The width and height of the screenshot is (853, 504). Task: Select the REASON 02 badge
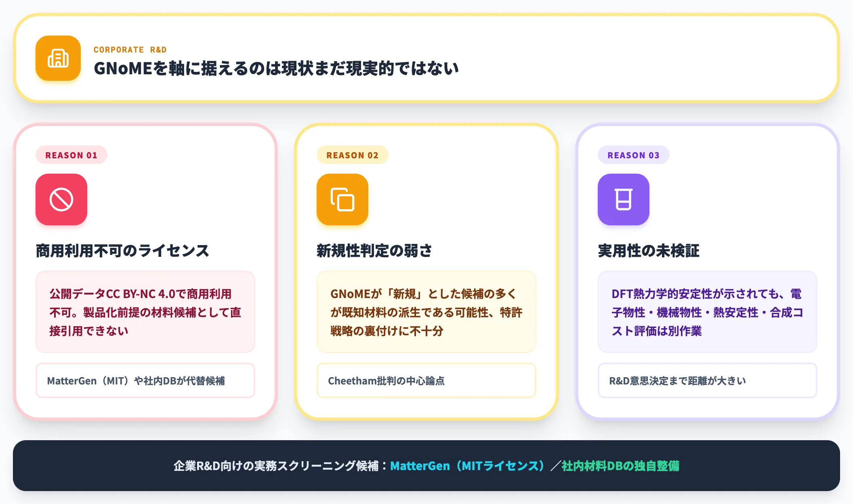353,155
